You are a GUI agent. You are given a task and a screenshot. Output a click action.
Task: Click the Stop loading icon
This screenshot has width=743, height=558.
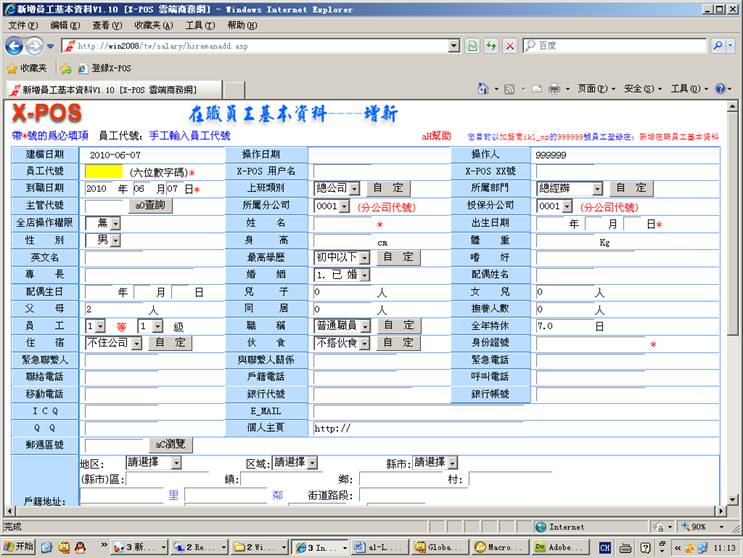point(509,46)
